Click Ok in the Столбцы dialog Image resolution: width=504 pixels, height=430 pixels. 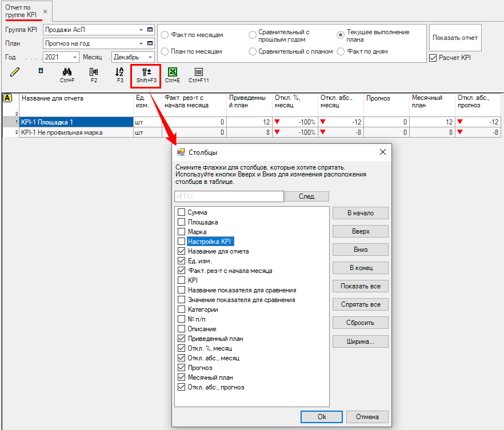321,417
